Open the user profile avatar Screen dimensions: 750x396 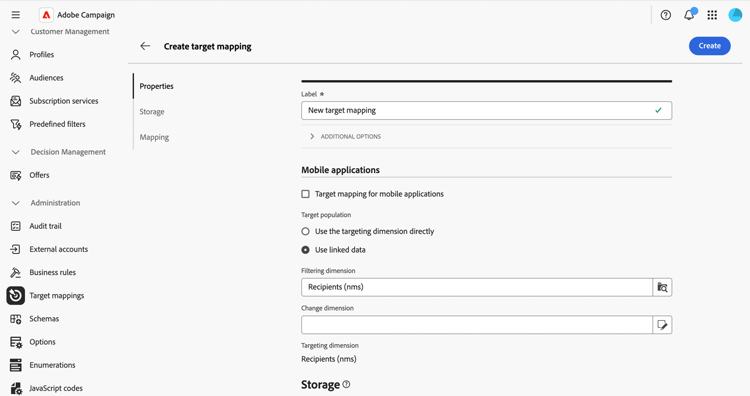click(735, 15)
